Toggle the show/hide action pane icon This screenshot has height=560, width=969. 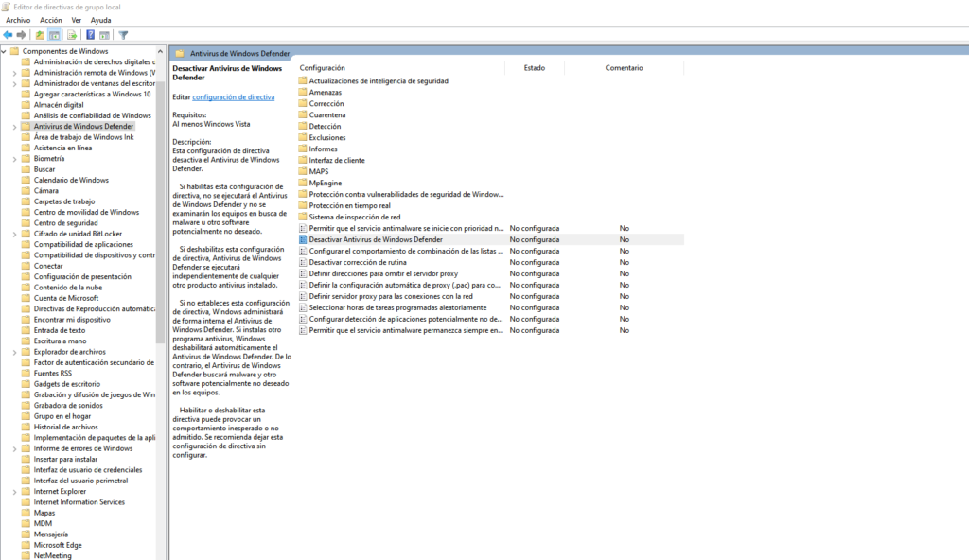point(104,35)
